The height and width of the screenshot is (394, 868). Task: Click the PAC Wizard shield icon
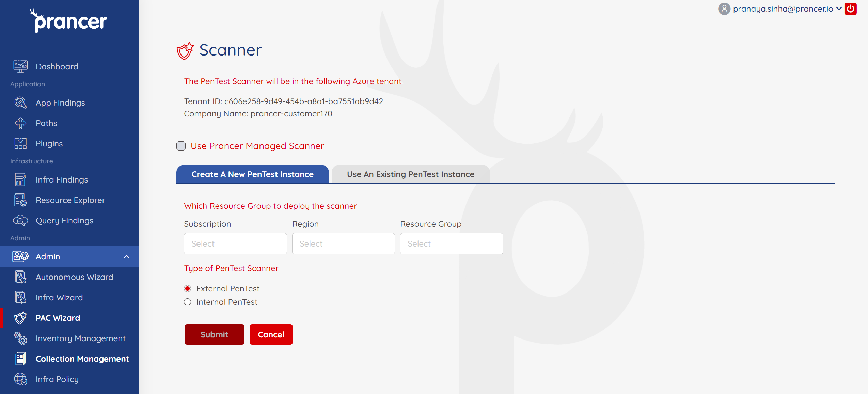pyautogui.click(x=20, y=318)
